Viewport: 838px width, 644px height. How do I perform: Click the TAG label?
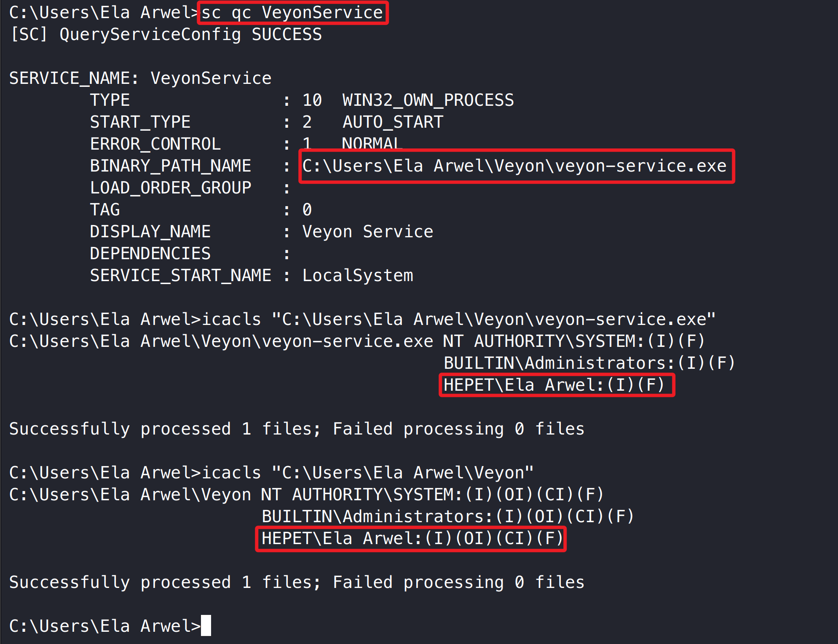tap(105, 210)
